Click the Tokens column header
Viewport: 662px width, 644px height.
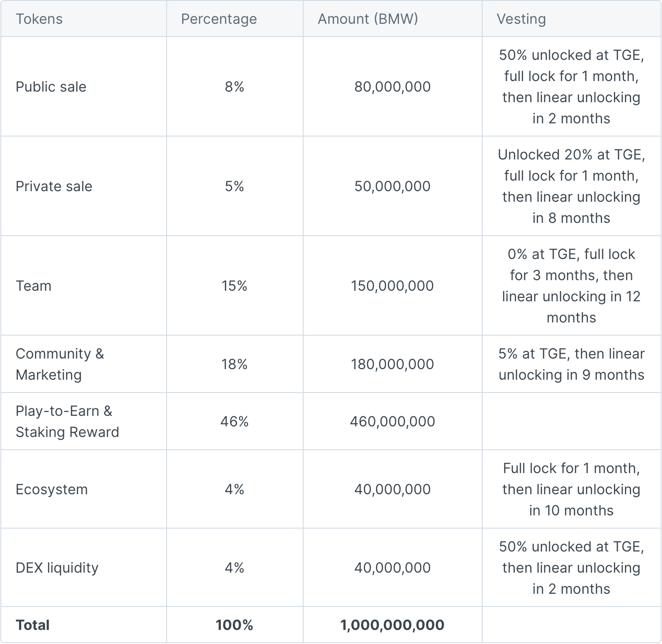point(39,19)
